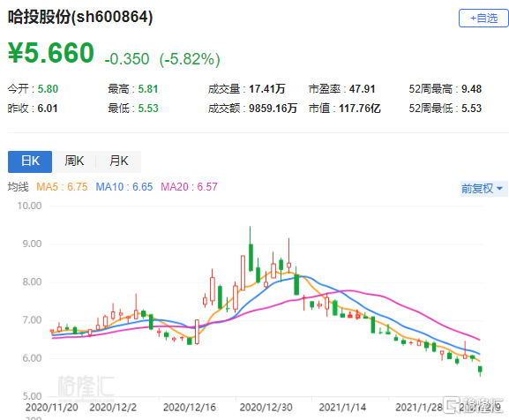Click the 成交量 volume 17.41万

(266, 89)
